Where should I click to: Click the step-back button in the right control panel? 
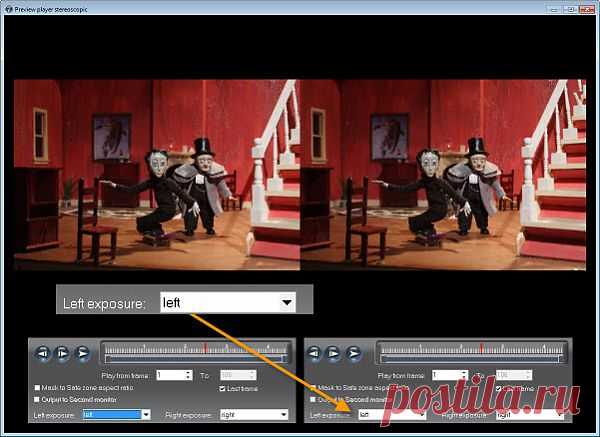(316, 353)
